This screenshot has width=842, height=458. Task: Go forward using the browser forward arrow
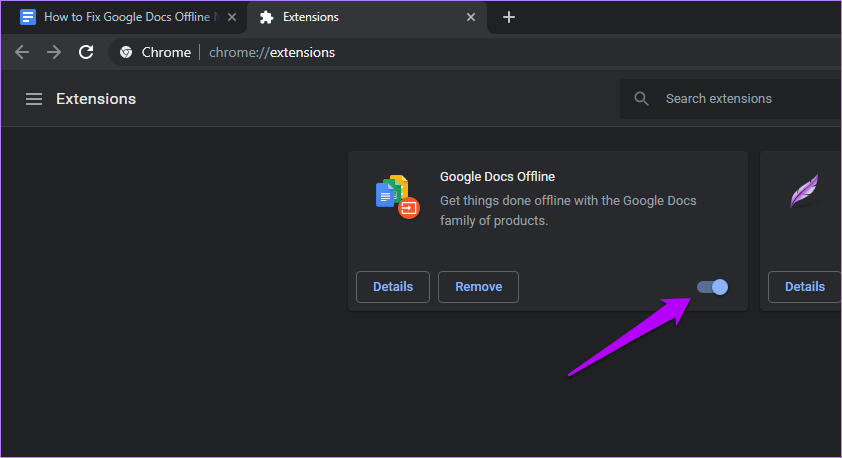(x=54, y=52)
